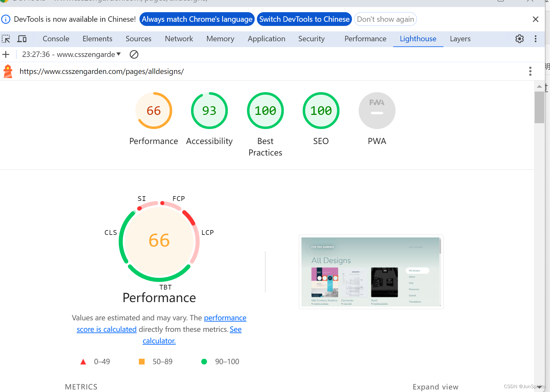This screenshot has height=392, width=550.
Task: Click the scrollbar up arrow
Action: [539, 86]
